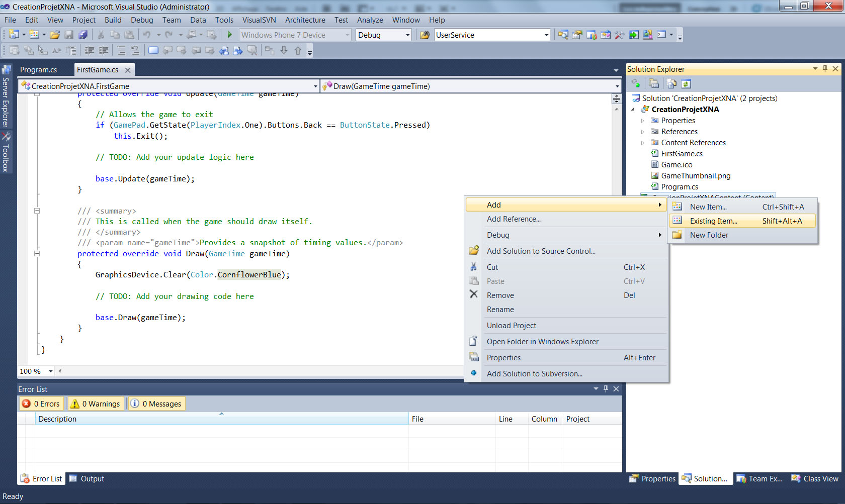Open the editor zoom 100 % dropdown
This screenshot has width=845, height=504.
50,371
